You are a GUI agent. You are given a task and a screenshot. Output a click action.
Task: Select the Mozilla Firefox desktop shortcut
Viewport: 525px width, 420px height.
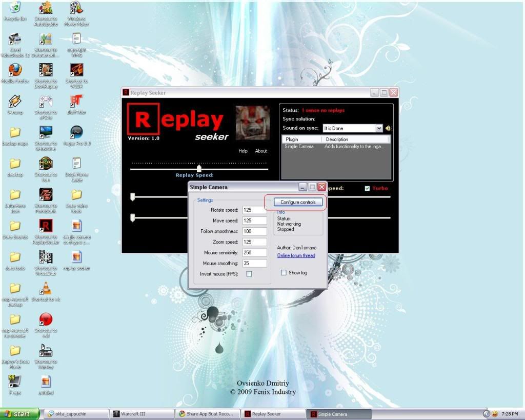pos(15,74)
